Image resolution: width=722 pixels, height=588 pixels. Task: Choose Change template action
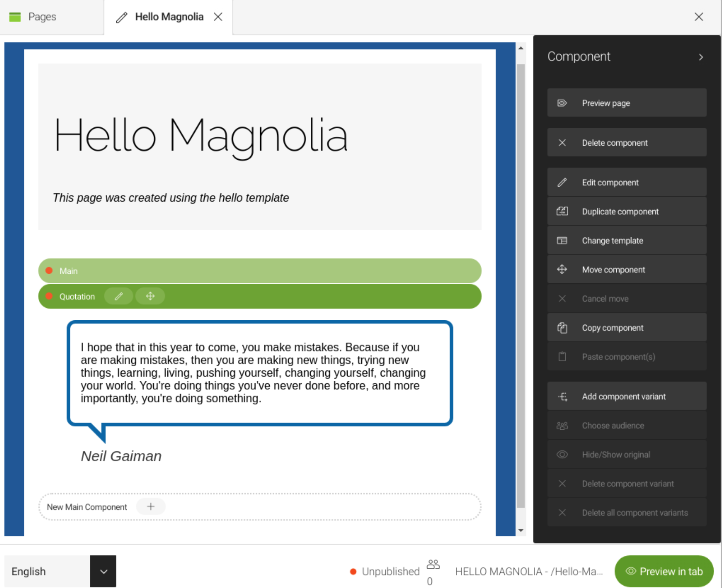(627, 240)
